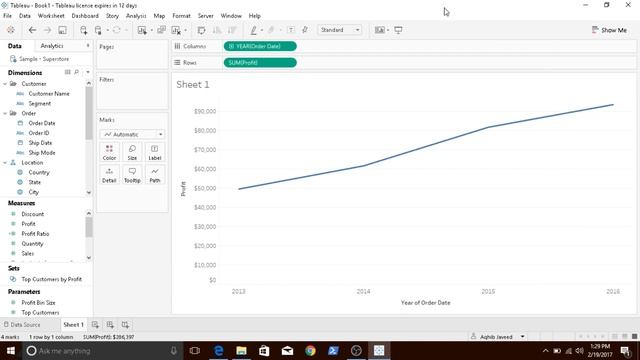Collapse the Location hierarchy
This screenshot has width=640, height=360.
pyautogui.click(x=5, y=162)
